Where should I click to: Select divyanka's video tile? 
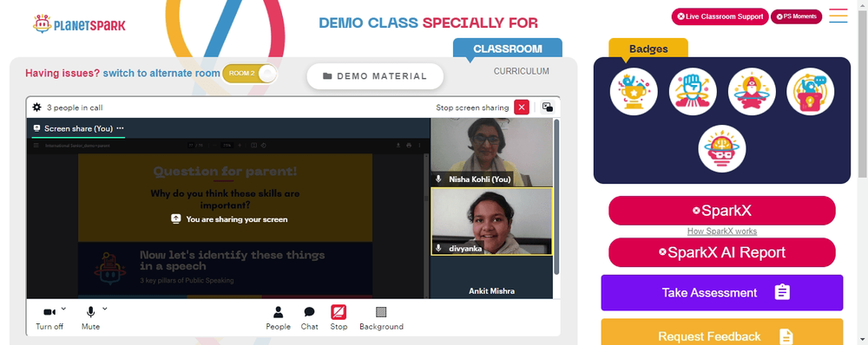491,222
